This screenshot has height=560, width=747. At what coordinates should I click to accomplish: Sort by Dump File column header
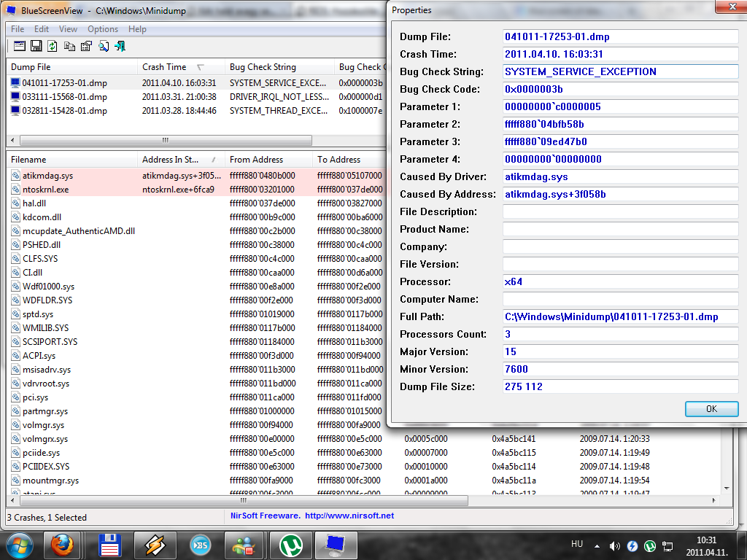pyautogui.click(x=72, y=67)
